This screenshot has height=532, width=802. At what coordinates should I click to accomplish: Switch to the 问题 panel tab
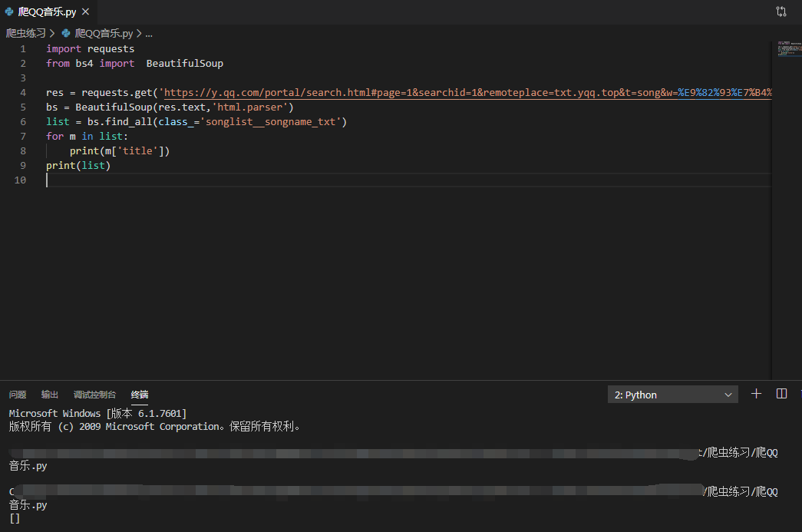tap(17, 394)
